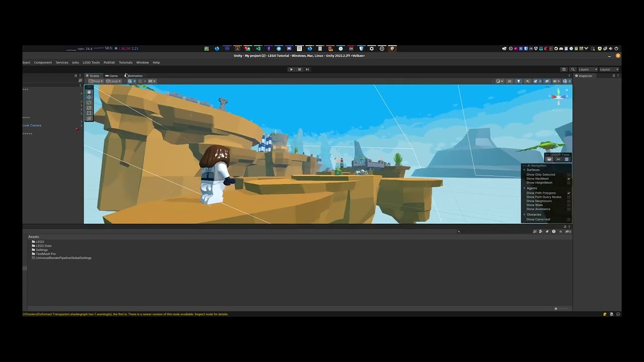The image size is (644, 362).
Task: Open the Services menu
Action: (x=62, y=62)
